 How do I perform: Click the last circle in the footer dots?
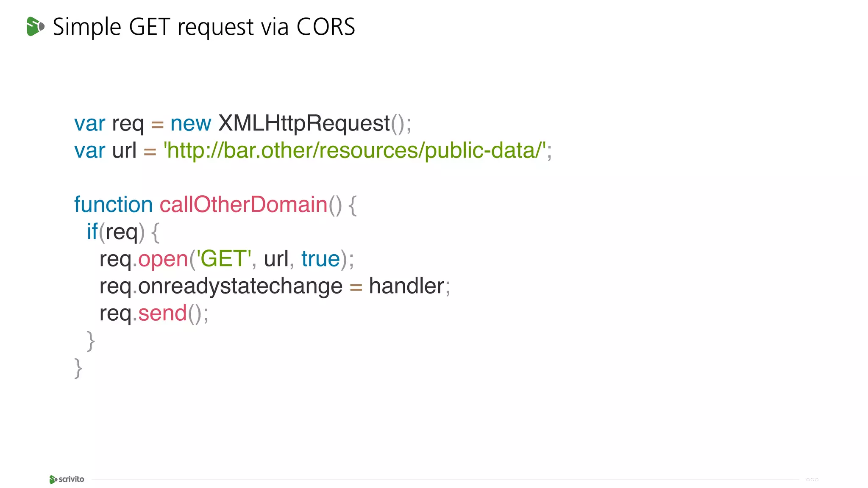[x=817, y=480]
